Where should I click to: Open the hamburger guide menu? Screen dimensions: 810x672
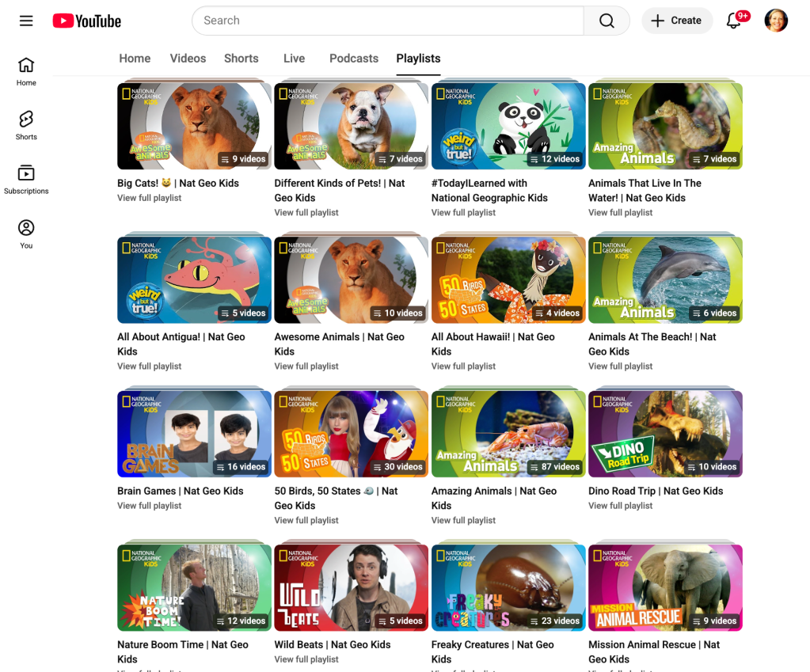coord(26,21)
